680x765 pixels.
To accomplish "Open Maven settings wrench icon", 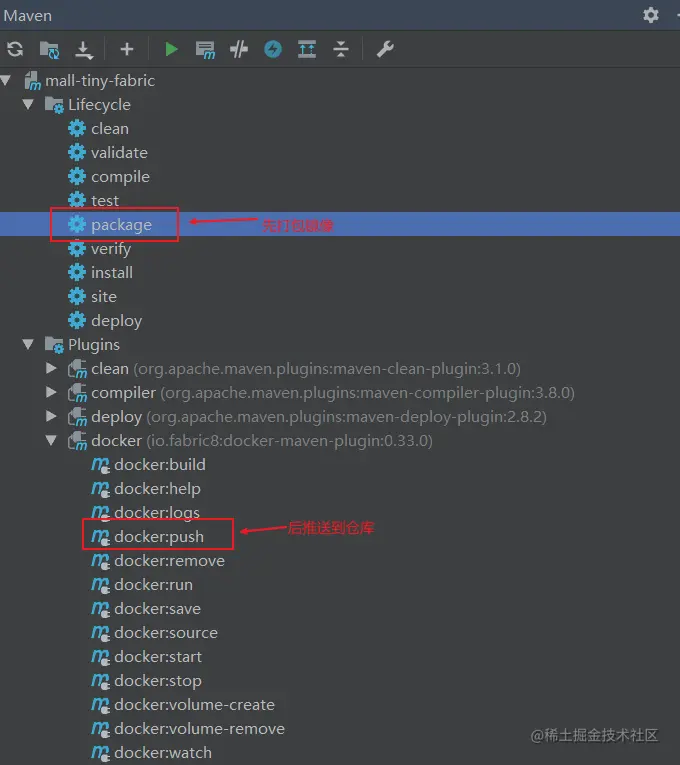I will pos(385,49).
